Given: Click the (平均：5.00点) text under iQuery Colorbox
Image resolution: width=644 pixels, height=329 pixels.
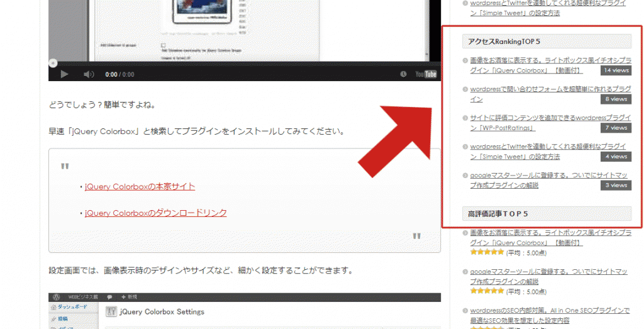Looking at the screenshot, I should (x=526, y=253).
